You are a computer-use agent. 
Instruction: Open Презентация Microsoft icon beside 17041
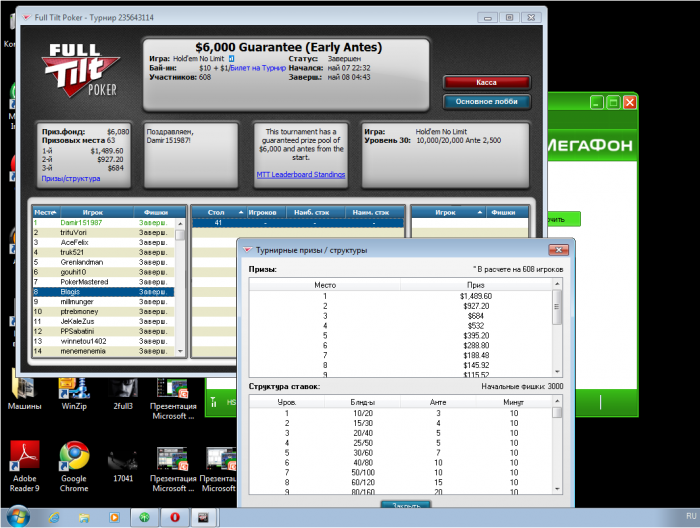pyautogui.click(x=173, y=470)
